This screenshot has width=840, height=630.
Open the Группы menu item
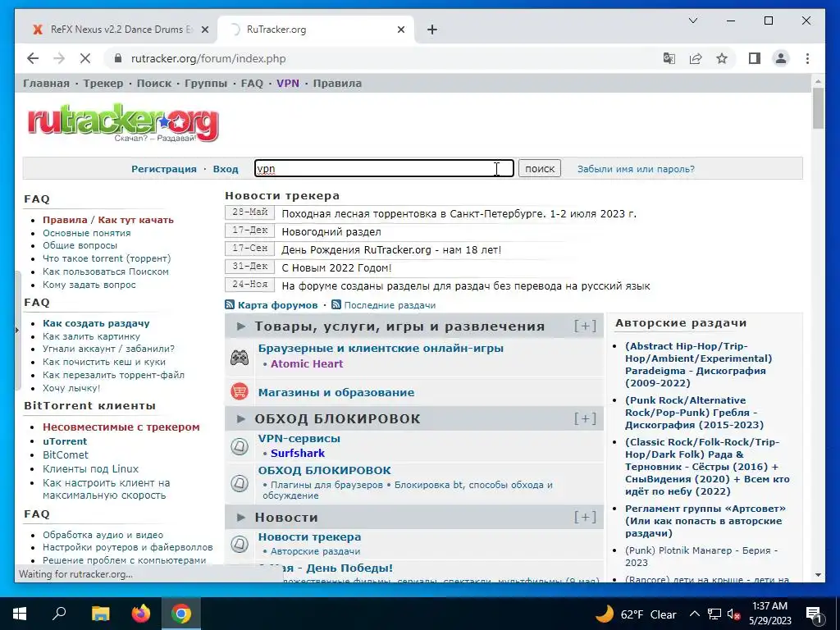tap(206, 83)
